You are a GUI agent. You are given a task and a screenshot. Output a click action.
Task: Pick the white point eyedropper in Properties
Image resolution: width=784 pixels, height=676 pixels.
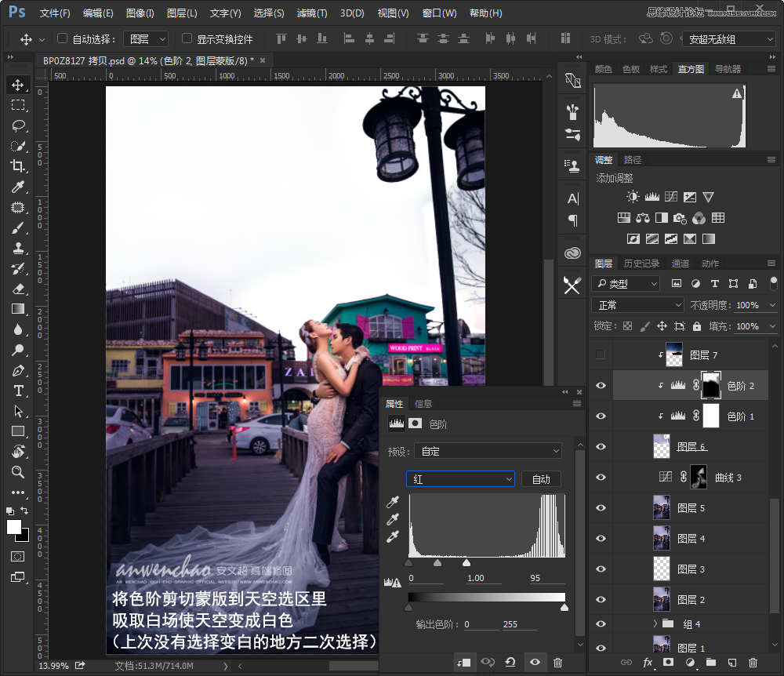click(393, 536)
